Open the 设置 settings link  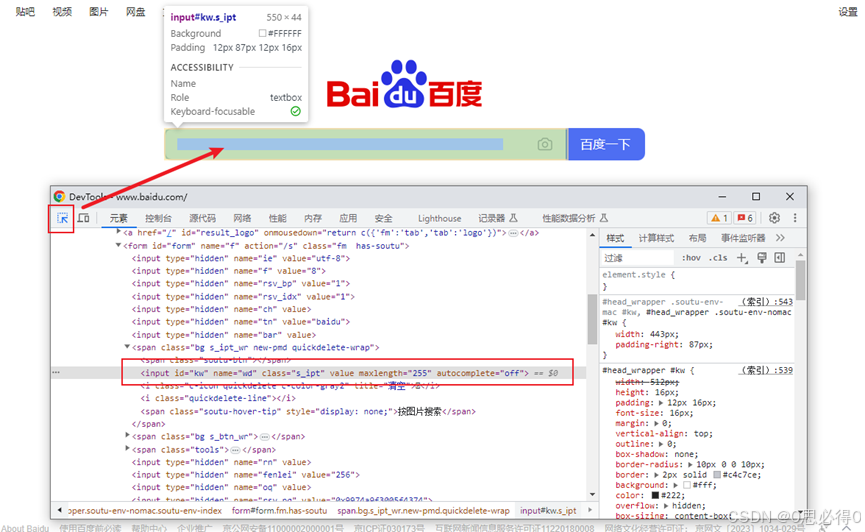click(848, 12)
